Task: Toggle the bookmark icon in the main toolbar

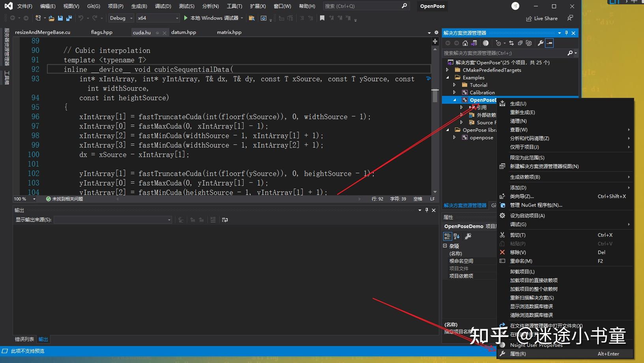Action: [322, 18]
